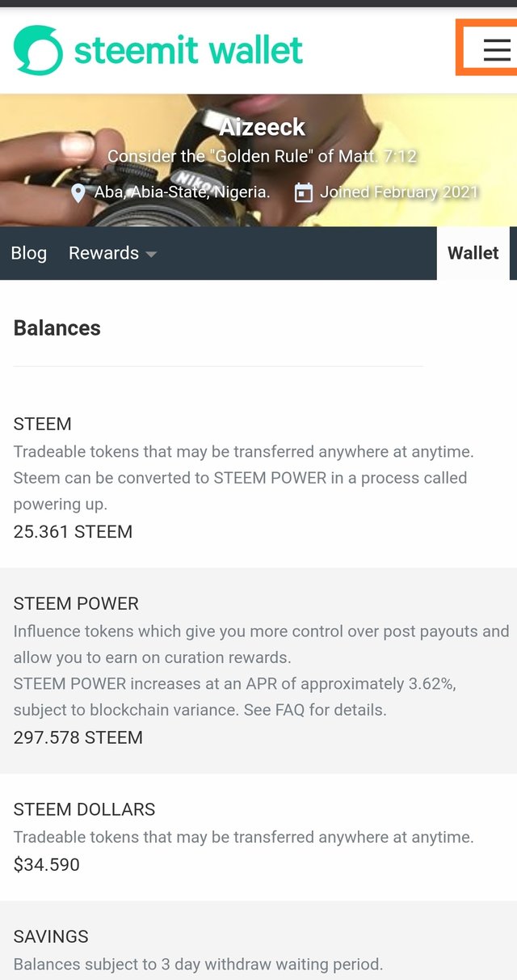This screenshot has width=517, height=980.
Task: Select the Wallet tab
Action: click(473, 253)
